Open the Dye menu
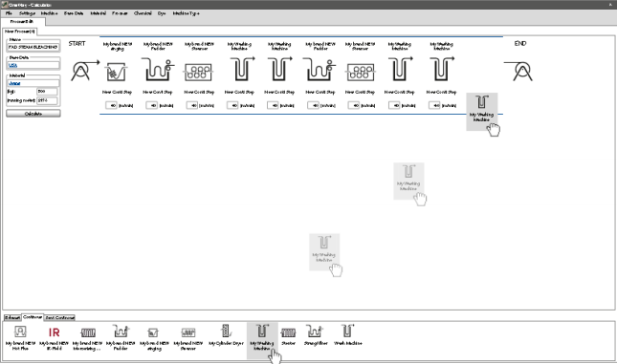 [162, 13]
